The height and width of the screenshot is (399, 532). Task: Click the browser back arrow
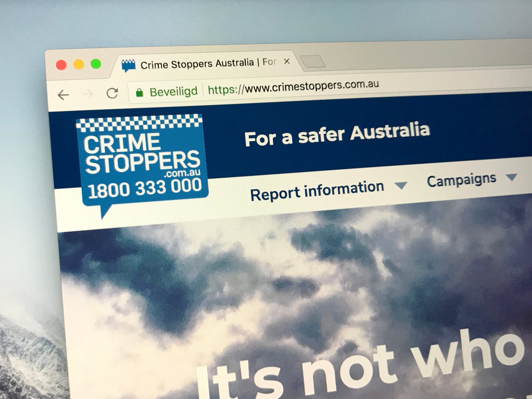pos(64,95)
